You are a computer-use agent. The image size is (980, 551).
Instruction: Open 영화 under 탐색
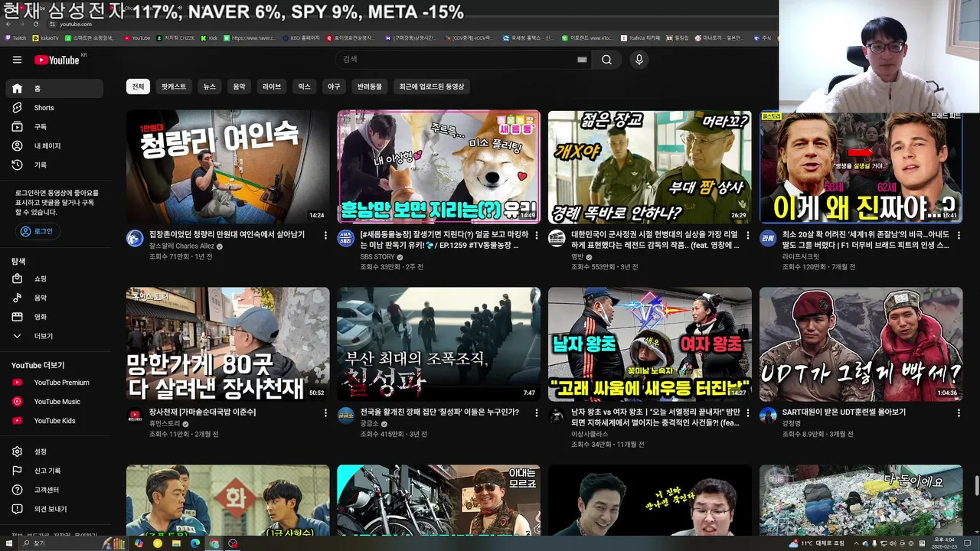pyautogui.click(x=53, y=317)
